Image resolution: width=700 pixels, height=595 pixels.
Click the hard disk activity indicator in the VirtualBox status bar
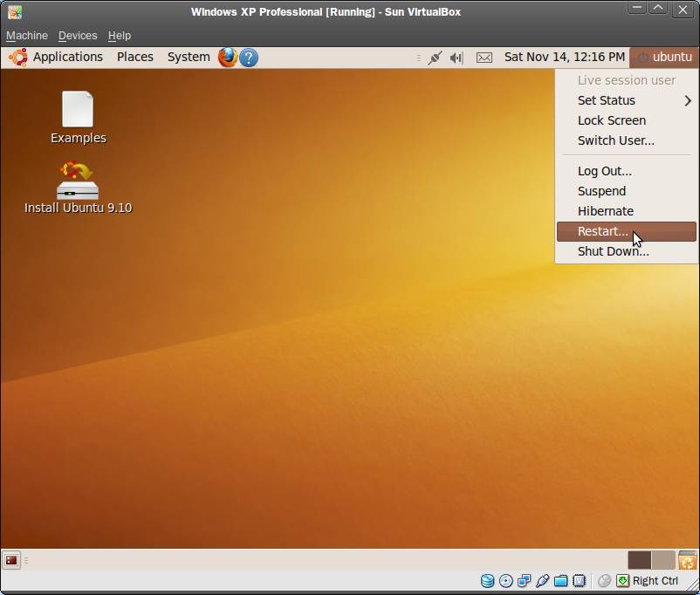pyautogui.click(x=487, y=581)
